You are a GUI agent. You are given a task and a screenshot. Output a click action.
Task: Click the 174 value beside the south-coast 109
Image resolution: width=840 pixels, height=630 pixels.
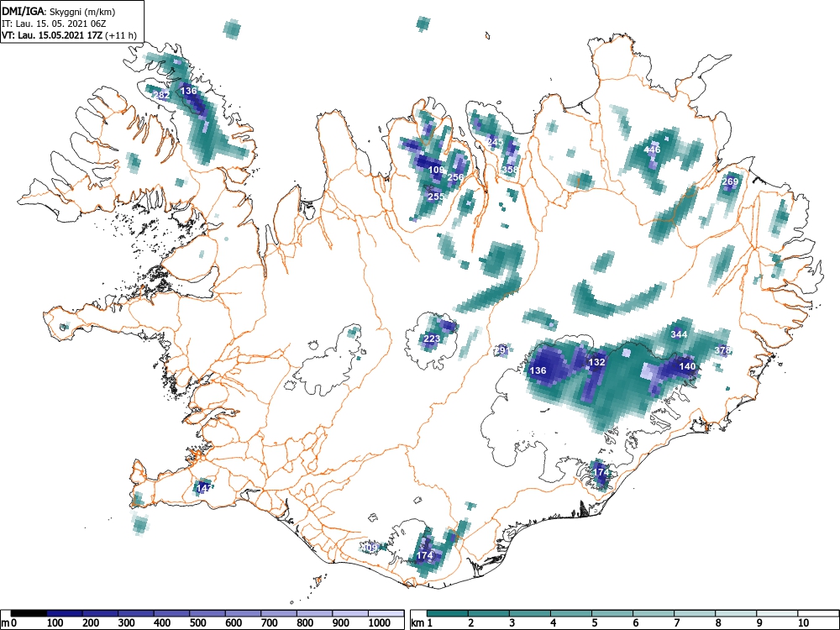coord(424,555)
